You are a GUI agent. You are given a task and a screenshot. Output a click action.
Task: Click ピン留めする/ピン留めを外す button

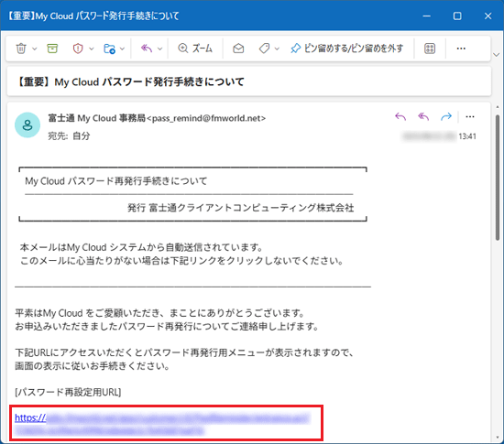pyautogui.click(x=346, y=49)
